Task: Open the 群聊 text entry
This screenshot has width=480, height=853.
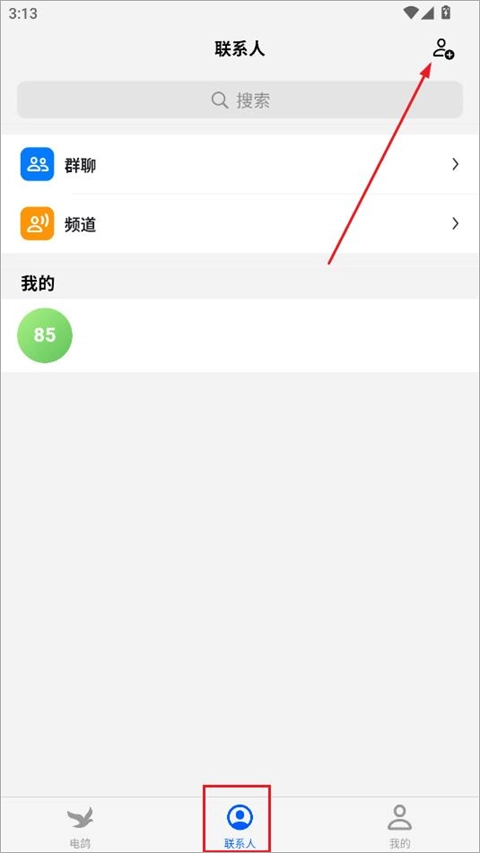Action: tap(80, 165)
